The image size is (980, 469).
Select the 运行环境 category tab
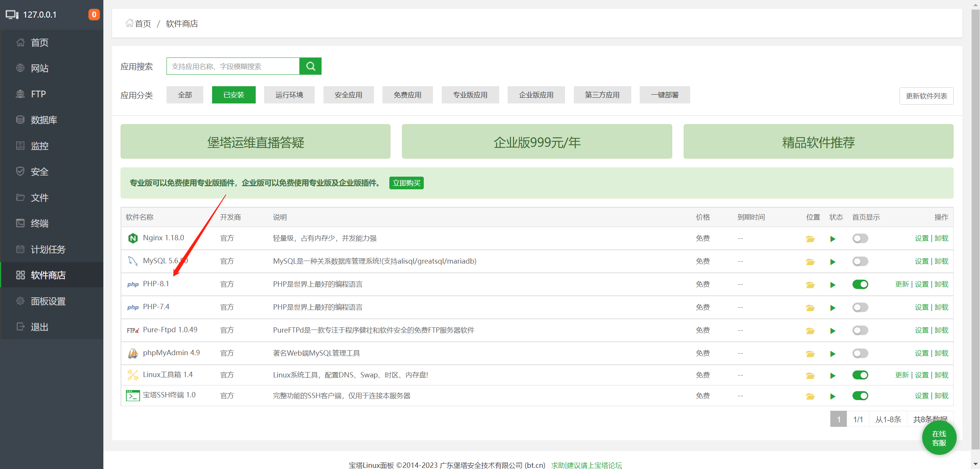[289, 95]
